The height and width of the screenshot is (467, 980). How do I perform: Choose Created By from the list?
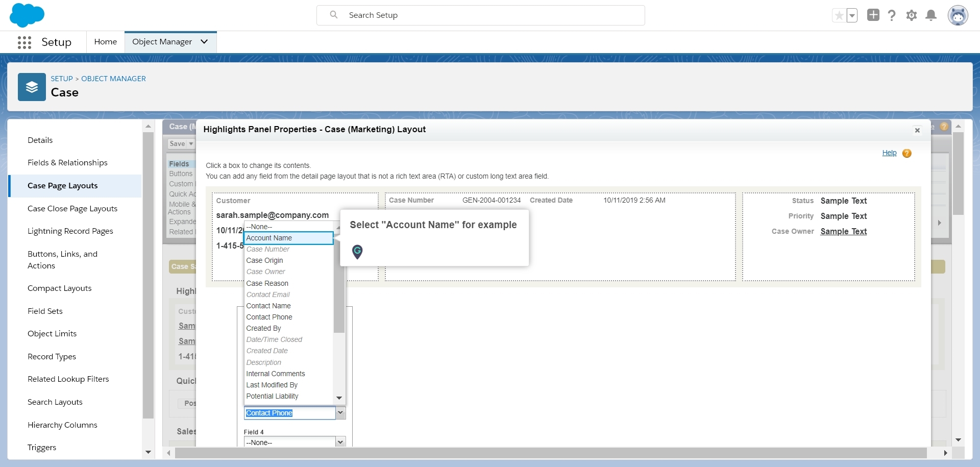click(288, 328)
